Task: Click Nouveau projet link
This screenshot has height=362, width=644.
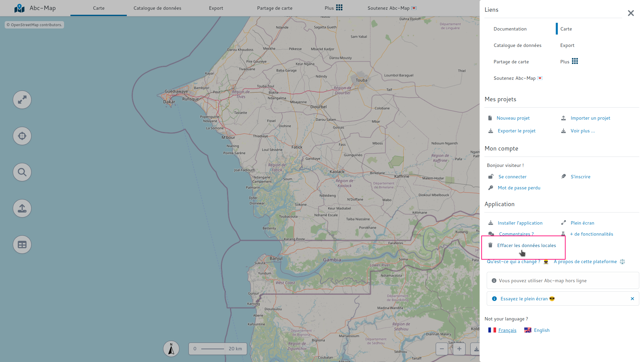Action: [x=513, y=118]
